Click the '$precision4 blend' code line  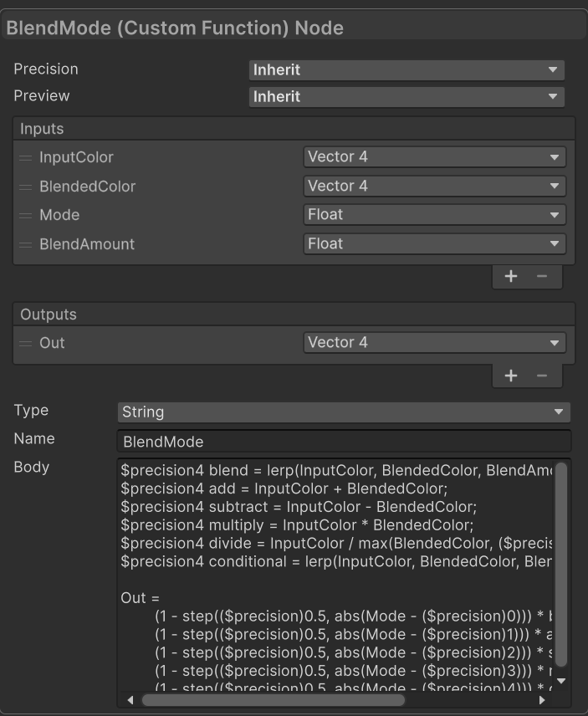(336, 470)
